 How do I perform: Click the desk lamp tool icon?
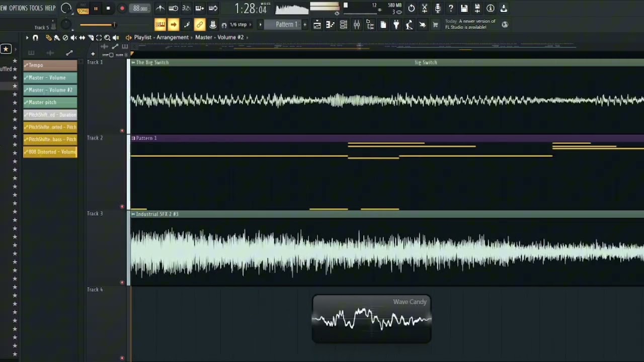[x=409, y=25]
